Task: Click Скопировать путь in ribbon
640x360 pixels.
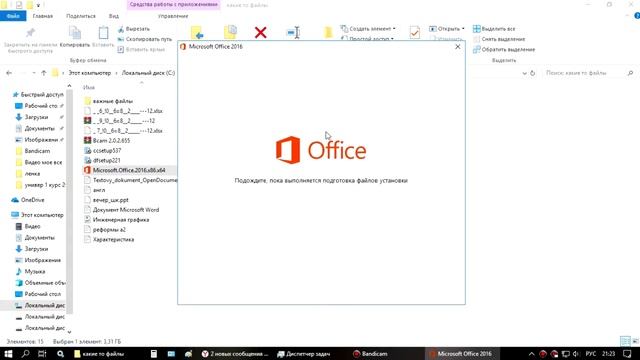Action: pos(144,39)
